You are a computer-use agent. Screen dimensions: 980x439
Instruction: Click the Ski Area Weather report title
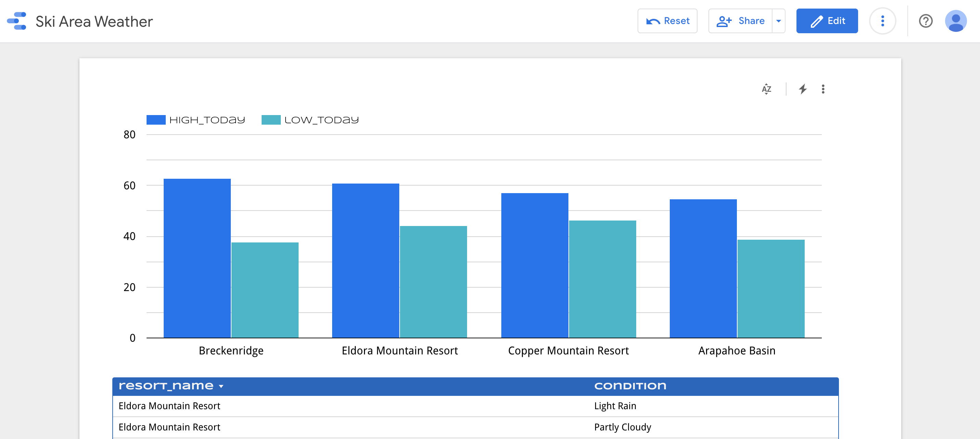94,22
